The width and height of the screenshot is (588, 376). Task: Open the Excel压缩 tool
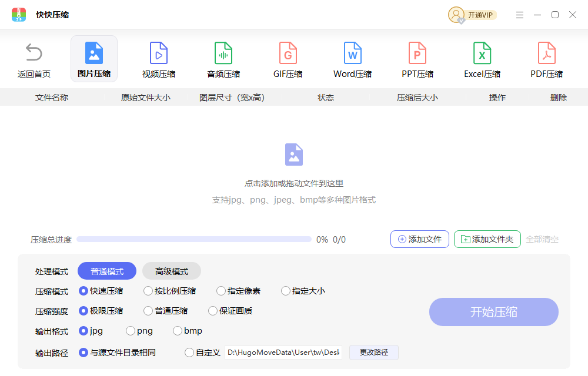[482, 59]
